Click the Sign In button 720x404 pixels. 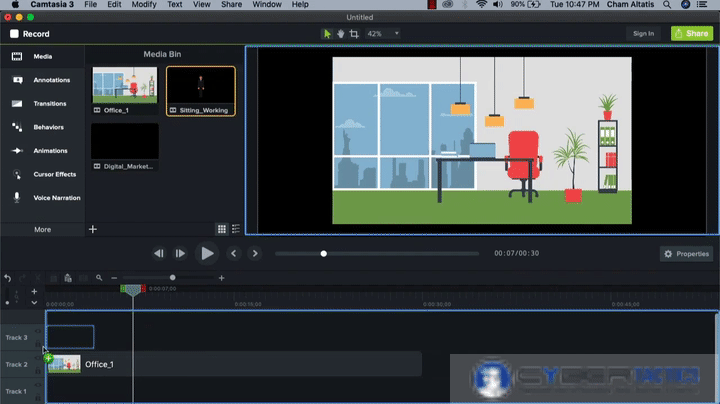tap(643, 33)
